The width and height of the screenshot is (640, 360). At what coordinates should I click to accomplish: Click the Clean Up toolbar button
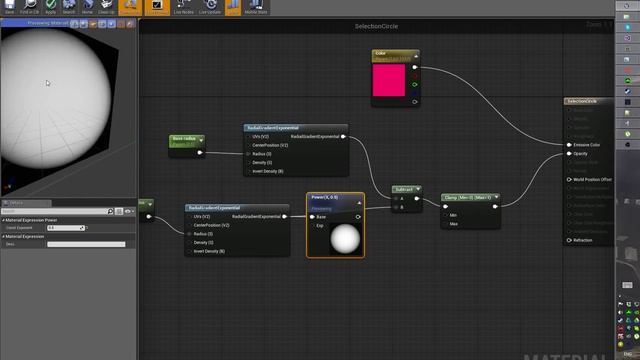(106, 7)
